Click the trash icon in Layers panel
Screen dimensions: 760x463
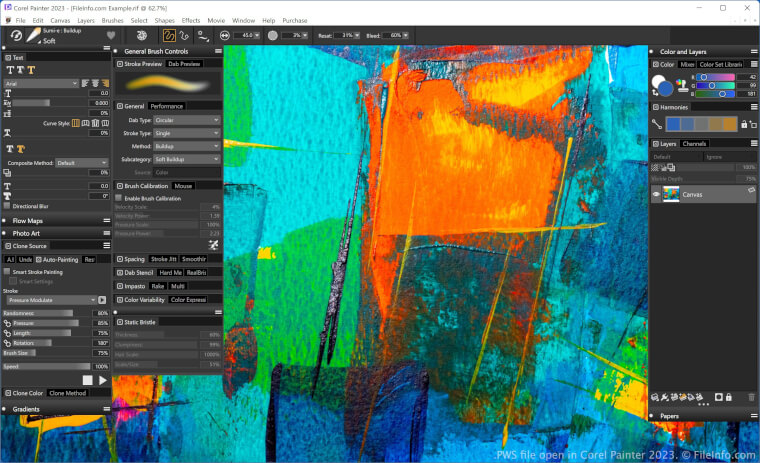click(751, 397)
